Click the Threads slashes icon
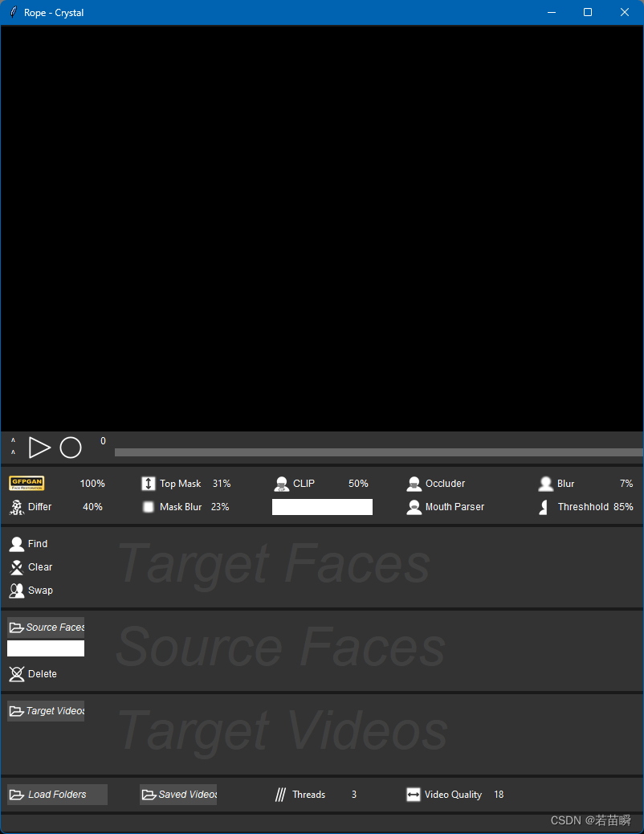Viewport: 644px width, 834px height. click(280, 795)
